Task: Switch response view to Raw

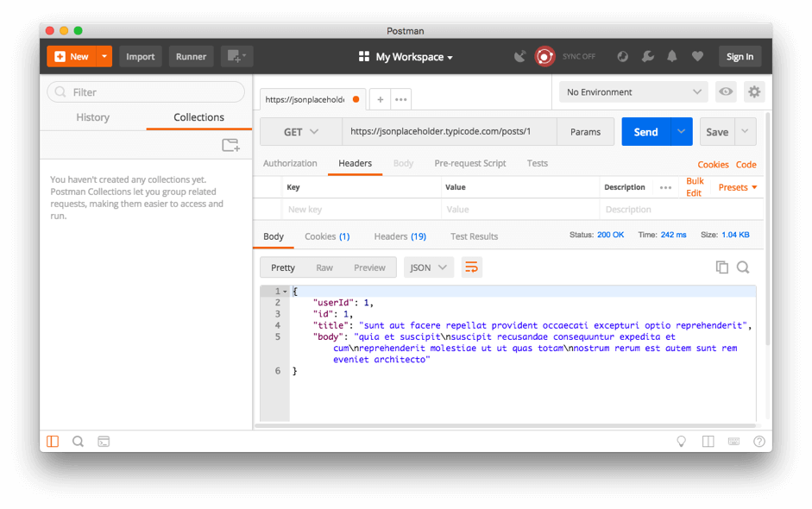Action: [x=324, y=267]
